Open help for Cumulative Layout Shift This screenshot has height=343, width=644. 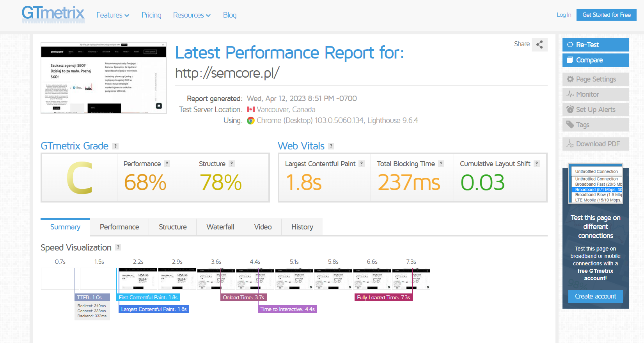click(537, 164)
